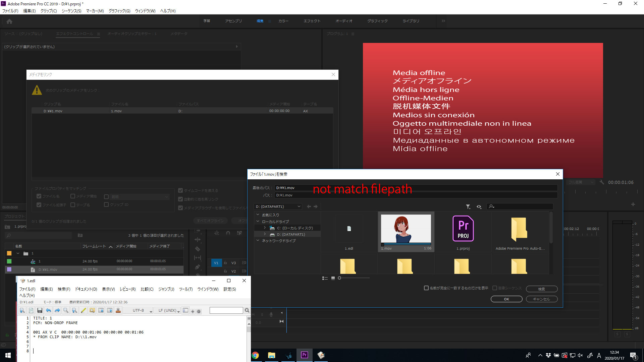644x362 pixels.
Task: Open the Windows Start menu
Action: pos(8,355)
